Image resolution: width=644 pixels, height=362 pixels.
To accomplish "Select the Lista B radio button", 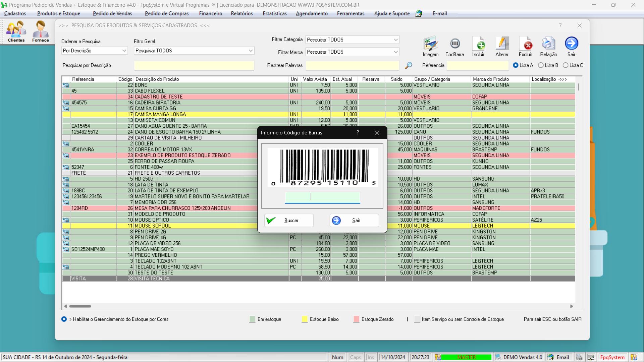I will pyautogui.click(x=541, y=65).
